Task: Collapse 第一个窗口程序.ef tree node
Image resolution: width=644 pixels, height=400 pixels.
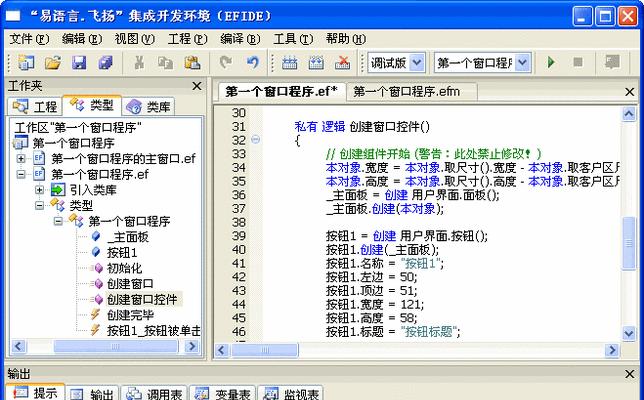Action: 21,174
